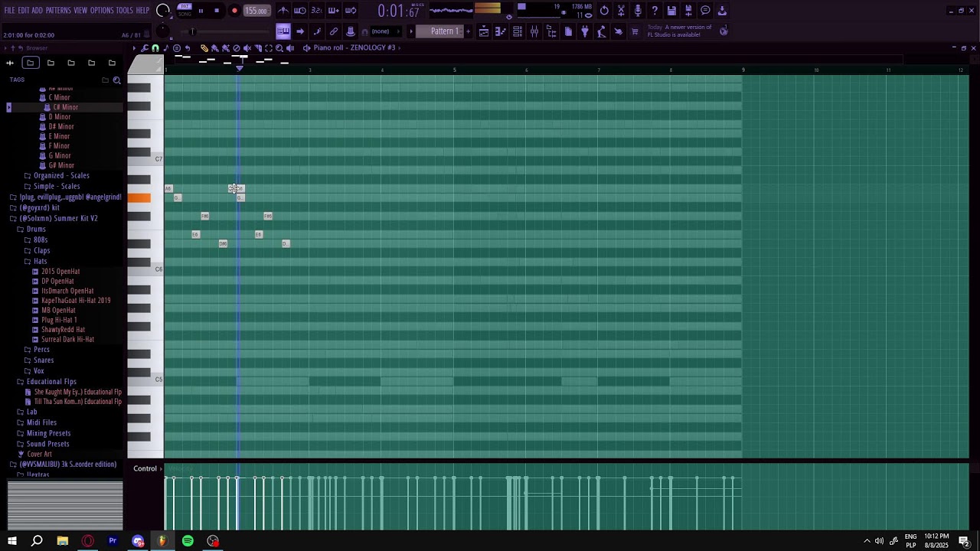Click the one-click audio recording microphone
Screen dimensions: 980x551
(x=638, y=11)
